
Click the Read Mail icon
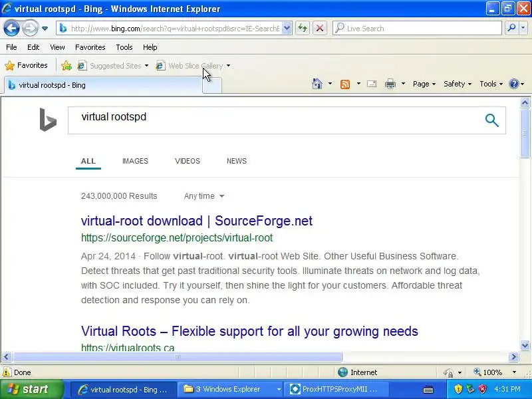(x=372, y=84)
